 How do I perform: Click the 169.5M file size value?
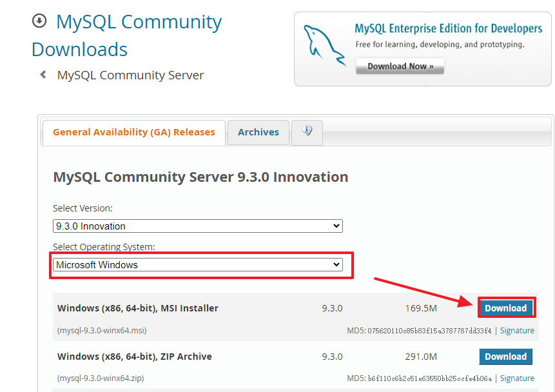tap(421, 308)
